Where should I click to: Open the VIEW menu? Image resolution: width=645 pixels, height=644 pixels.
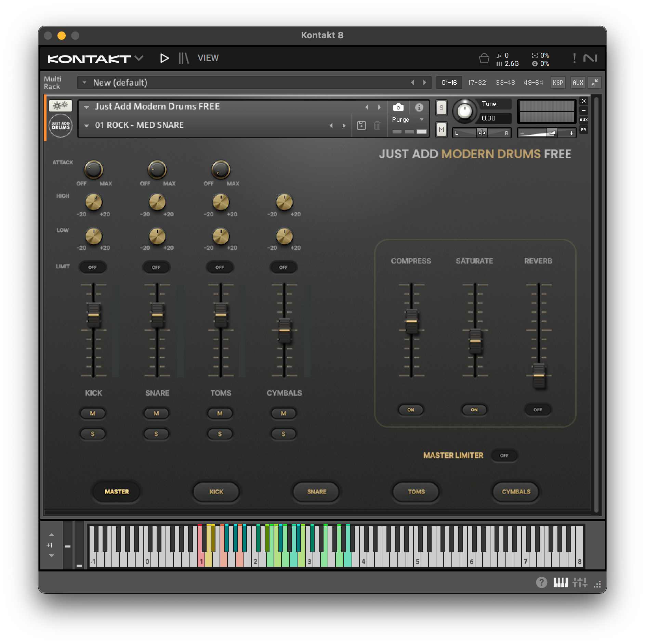[x=208, y=58]
